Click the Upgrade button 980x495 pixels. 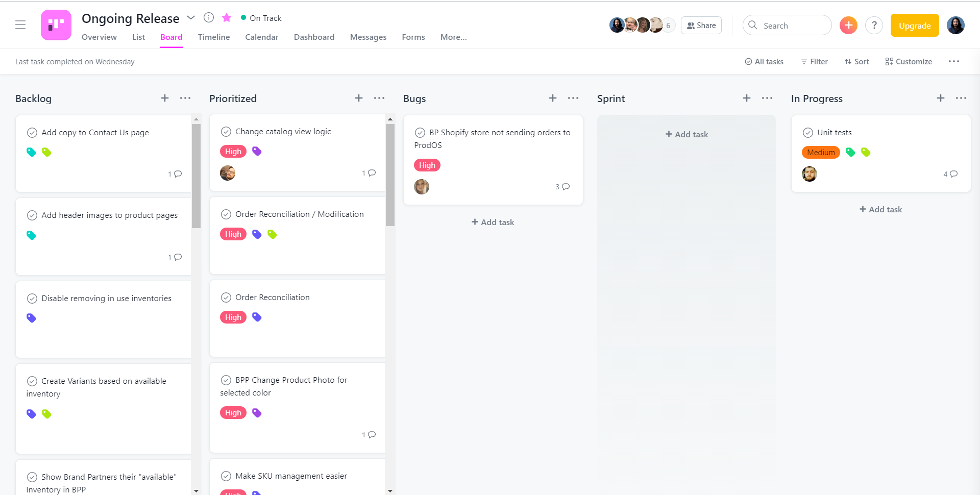coord(914,26)
